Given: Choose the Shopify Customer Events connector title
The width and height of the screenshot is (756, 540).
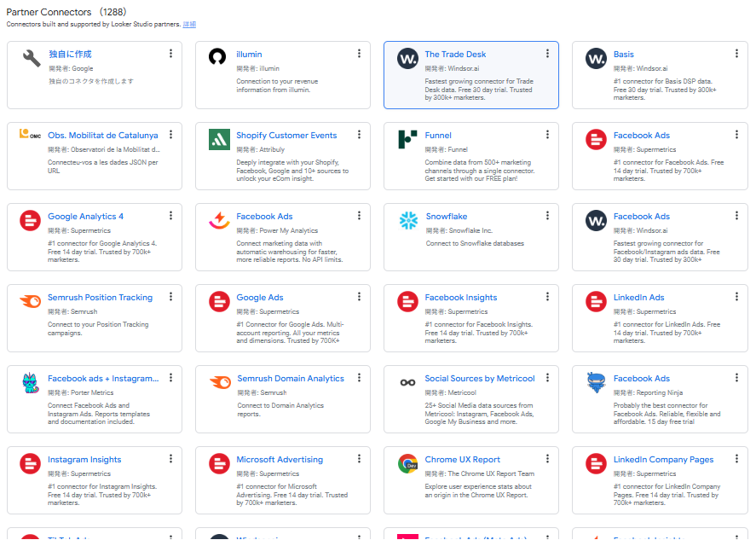Looking at the screenshot, I should pos(286,135).
